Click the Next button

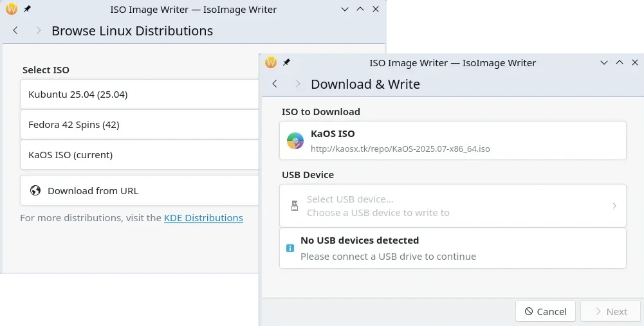coord(611,312)
